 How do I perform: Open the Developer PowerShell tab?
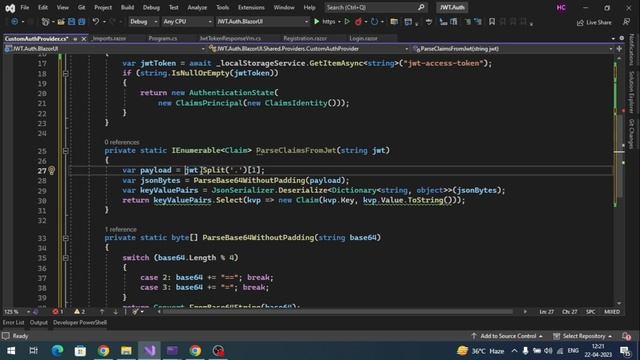80,322
